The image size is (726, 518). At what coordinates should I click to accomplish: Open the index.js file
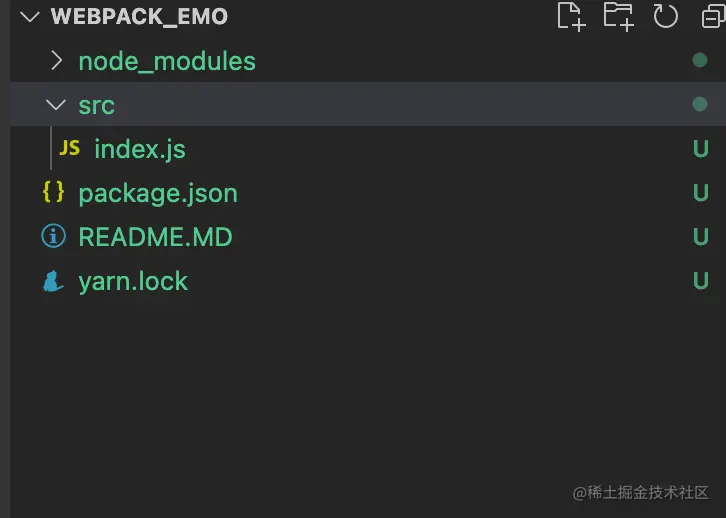coord(140,149)
